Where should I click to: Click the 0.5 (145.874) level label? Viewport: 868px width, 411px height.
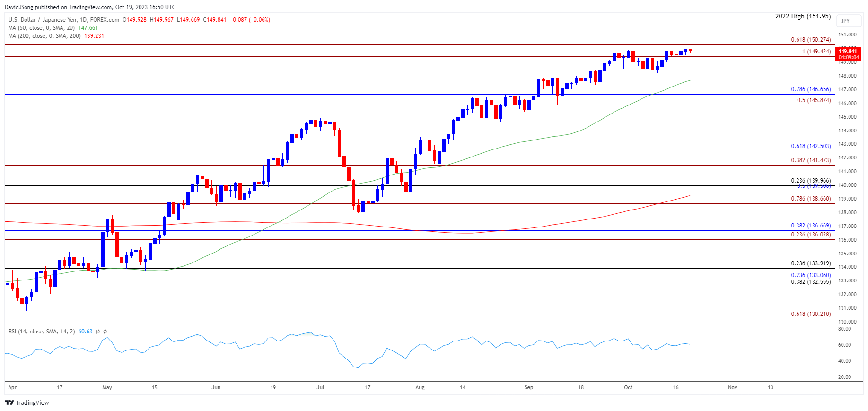[x=814, y=100]
